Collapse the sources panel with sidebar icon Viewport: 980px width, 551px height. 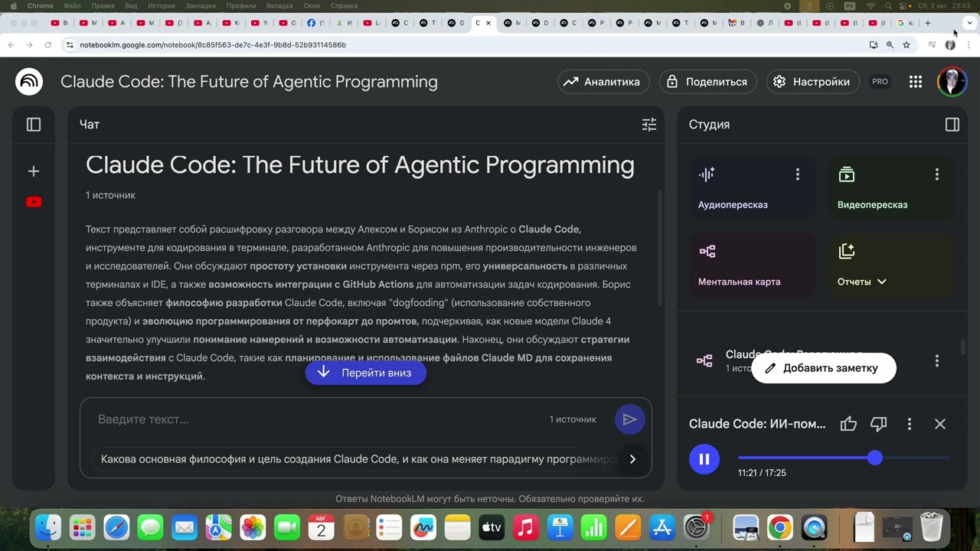point(34,124)
